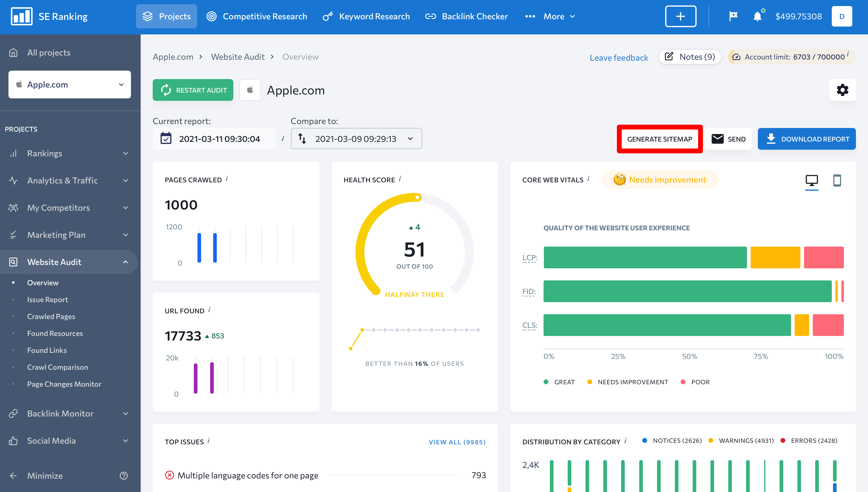The image size is (868, 492).
Task: Expand Social Media section
Action: 126,441
